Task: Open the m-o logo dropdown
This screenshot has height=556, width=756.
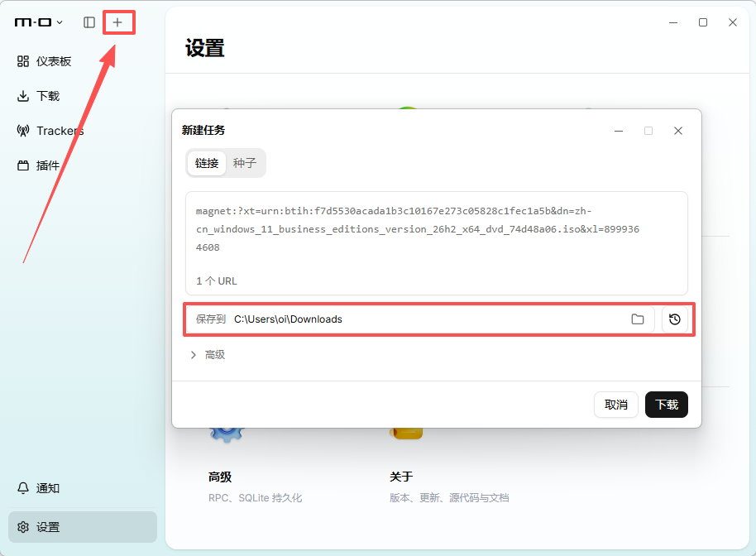Action: [x=39, y=22]
